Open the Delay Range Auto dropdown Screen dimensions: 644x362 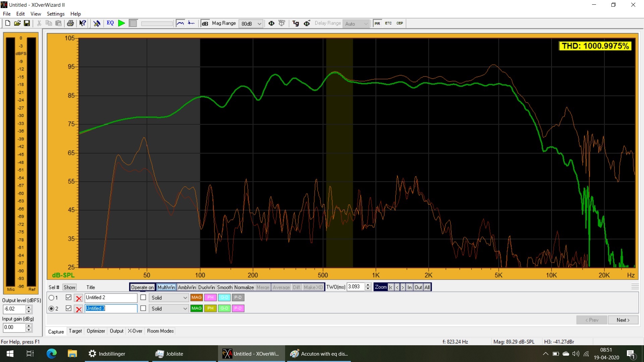(x=356, y=23)
